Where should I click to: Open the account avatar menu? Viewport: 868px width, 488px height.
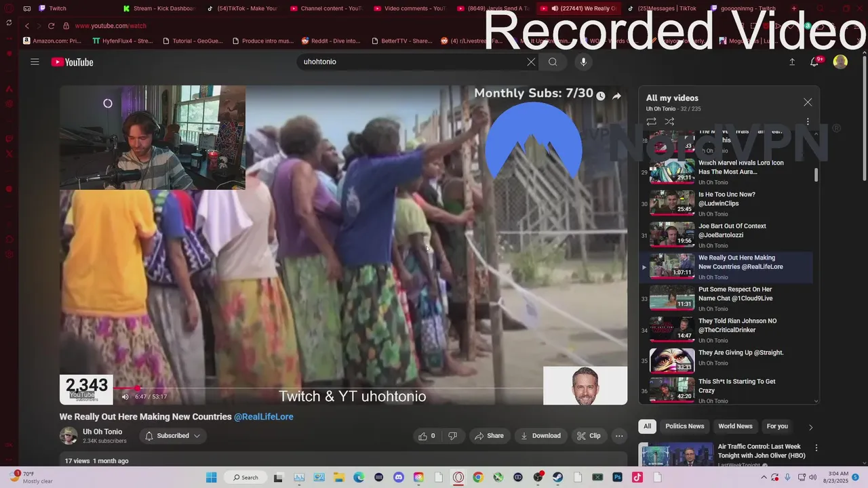point(840,62)
